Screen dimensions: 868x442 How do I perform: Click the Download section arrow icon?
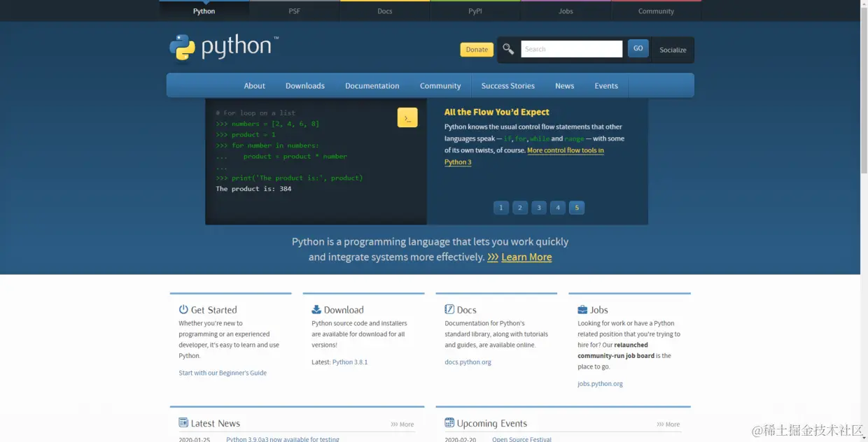(x=316, y=309)
